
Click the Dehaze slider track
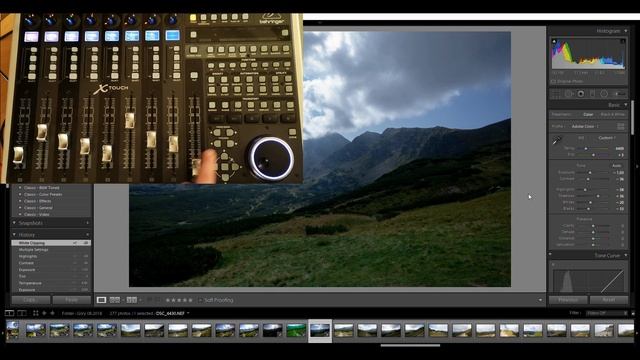coord(593,232)
